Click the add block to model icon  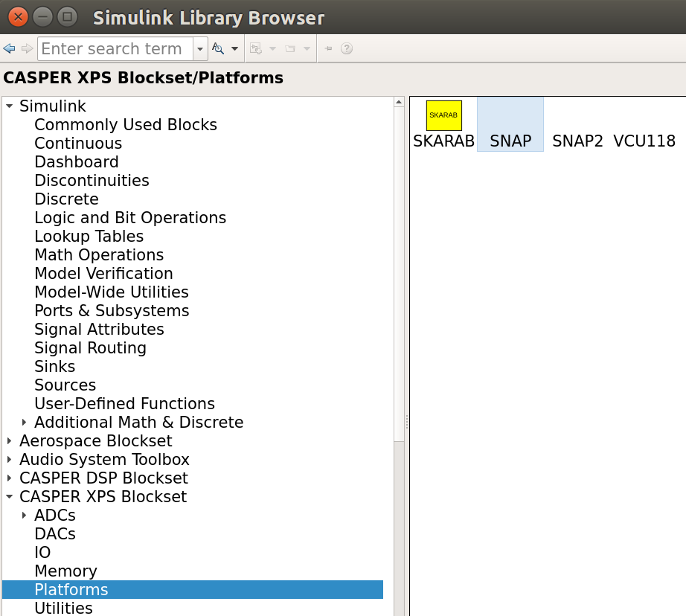point(256,48)
